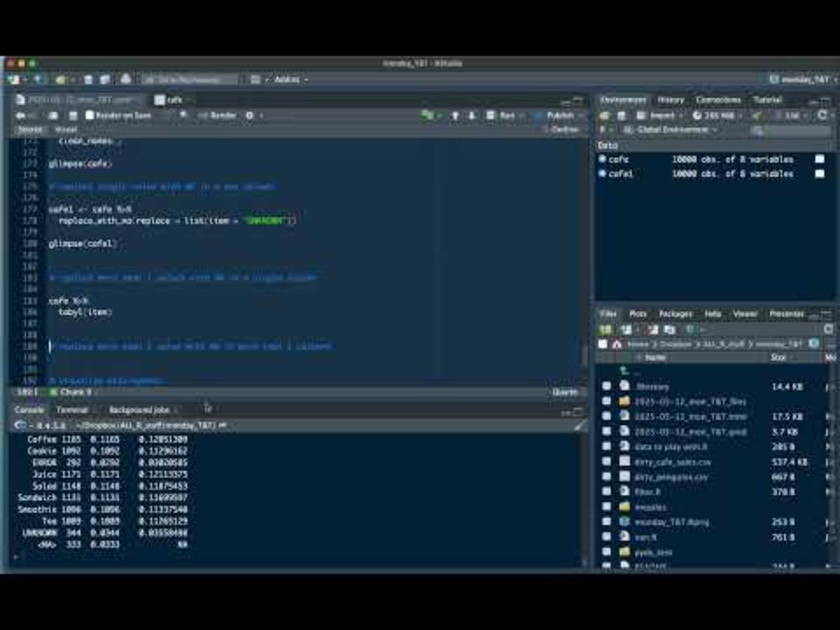The width and height of the screenshot is (840, 630).
Task: Open the Plots tab
Action: [638, 314]
